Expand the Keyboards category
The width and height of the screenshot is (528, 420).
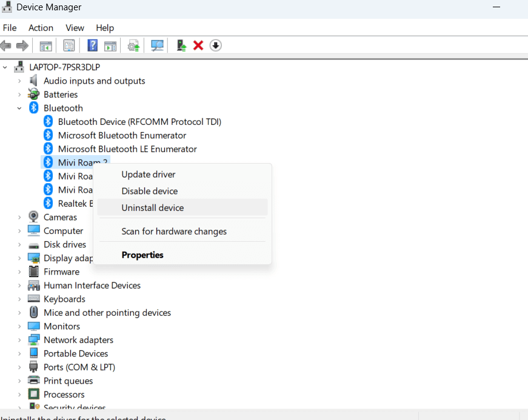coord(19,299)
